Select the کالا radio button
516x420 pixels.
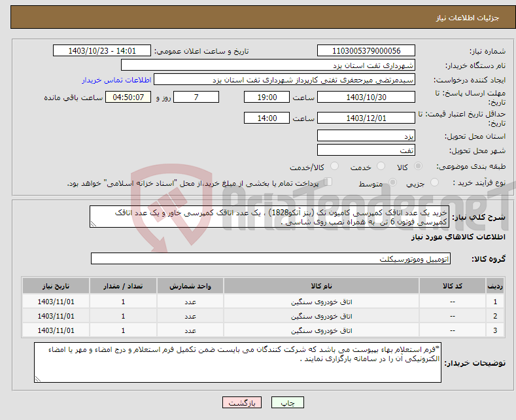(418, 166)
